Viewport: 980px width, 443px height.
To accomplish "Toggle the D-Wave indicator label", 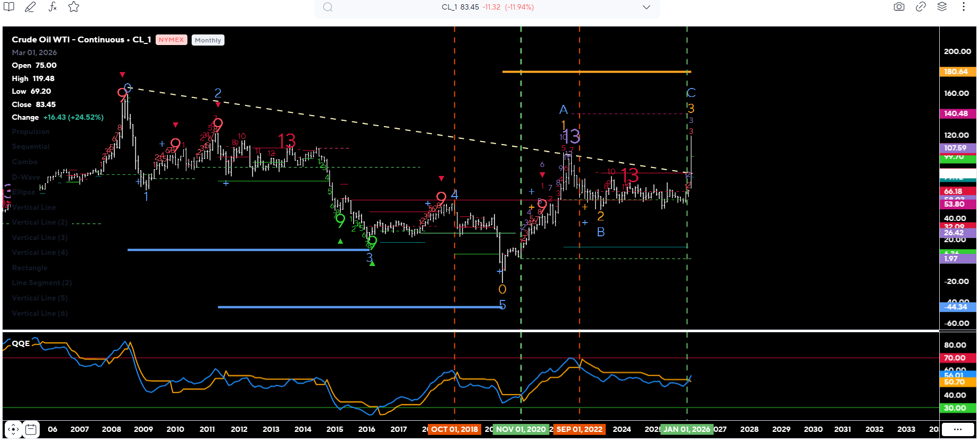I will [x=26, y=177].
